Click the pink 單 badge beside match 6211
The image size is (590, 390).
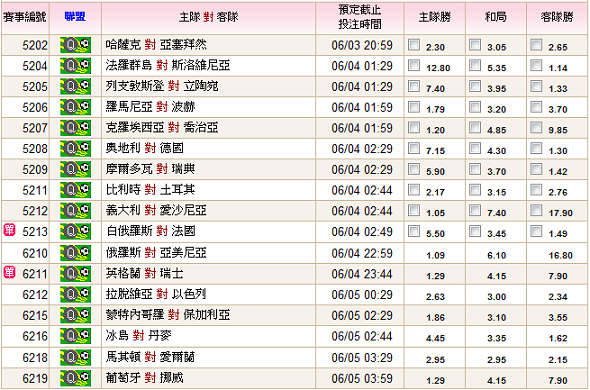[9, 272]
